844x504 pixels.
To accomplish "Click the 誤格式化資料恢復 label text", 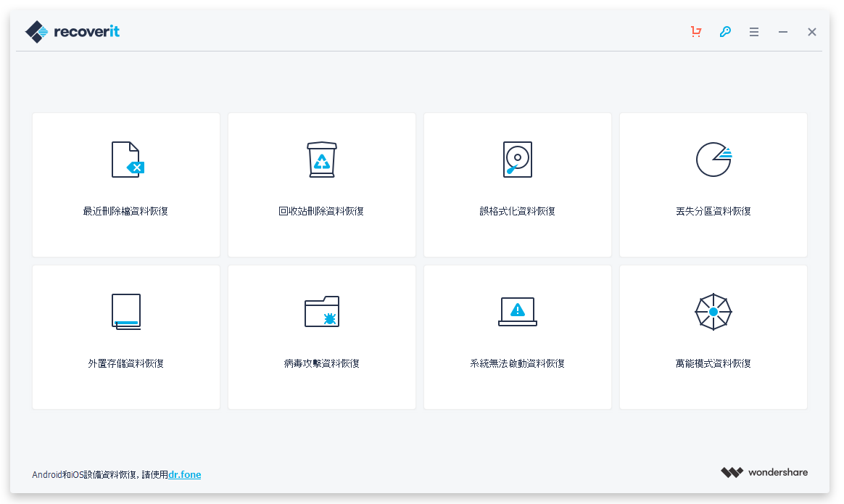I will 517,212.
